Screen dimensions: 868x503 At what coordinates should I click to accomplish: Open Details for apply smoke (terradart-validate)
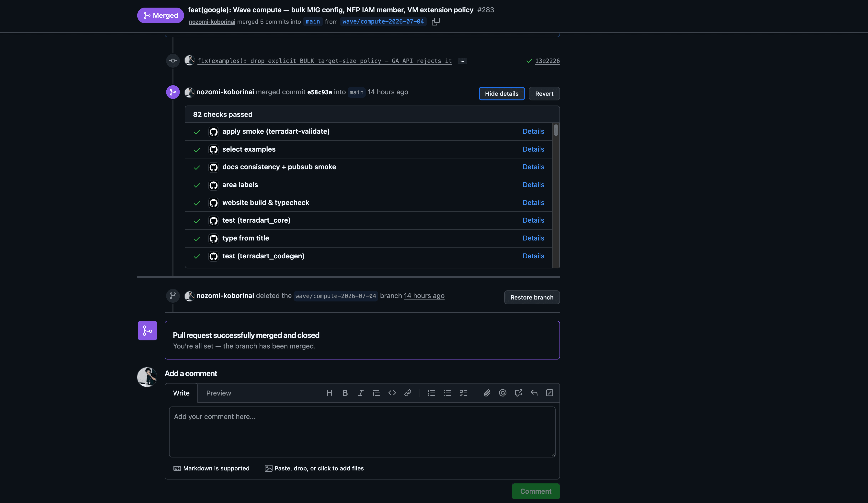[533, 131]
